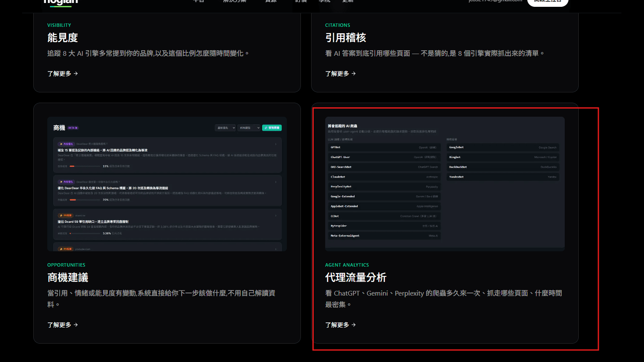Screen dimensions: 644x362
Task: Select the DuckDuckBot crawler row
Action: [x=503, y=167]
